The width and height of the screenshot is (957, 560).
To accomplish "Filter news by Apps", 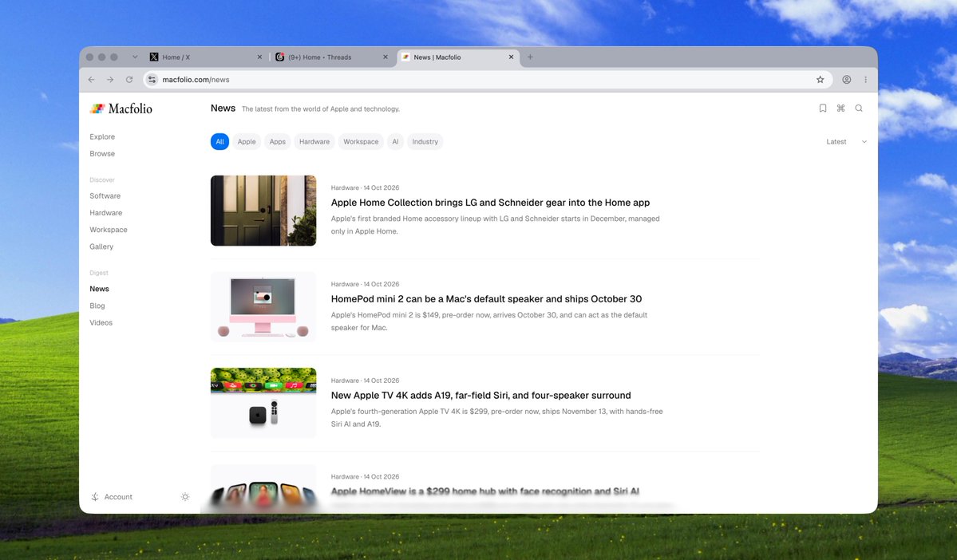I will click(278, 141).
